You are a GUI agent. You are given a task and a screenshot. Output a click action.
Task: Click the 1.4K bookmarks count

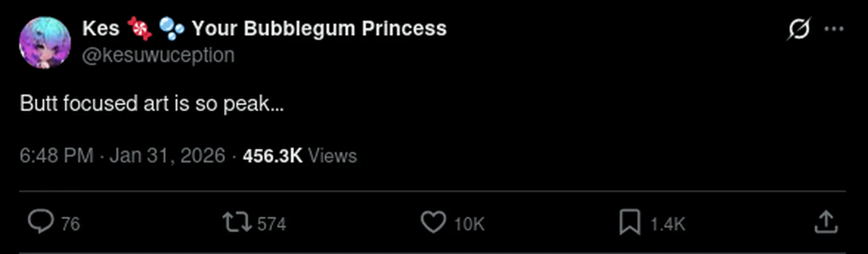point(667,224)
